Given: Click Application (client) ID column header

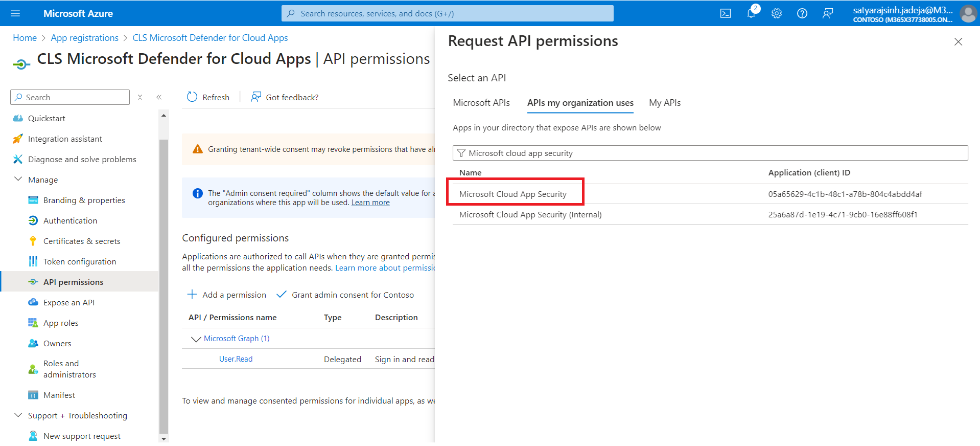Looking at the screenshot, I should coord(809,173).
